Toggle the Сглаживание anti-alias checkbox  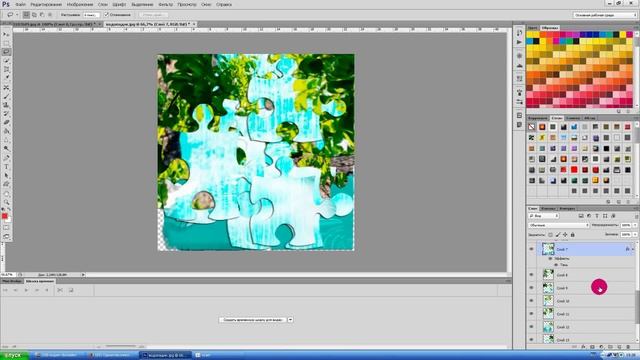(x=107, y=15)
